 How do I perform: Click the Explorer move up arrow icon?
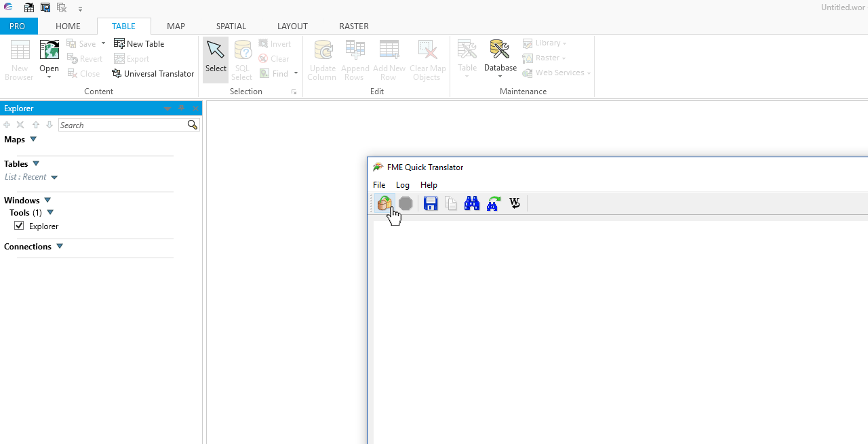tap(36, 125)
